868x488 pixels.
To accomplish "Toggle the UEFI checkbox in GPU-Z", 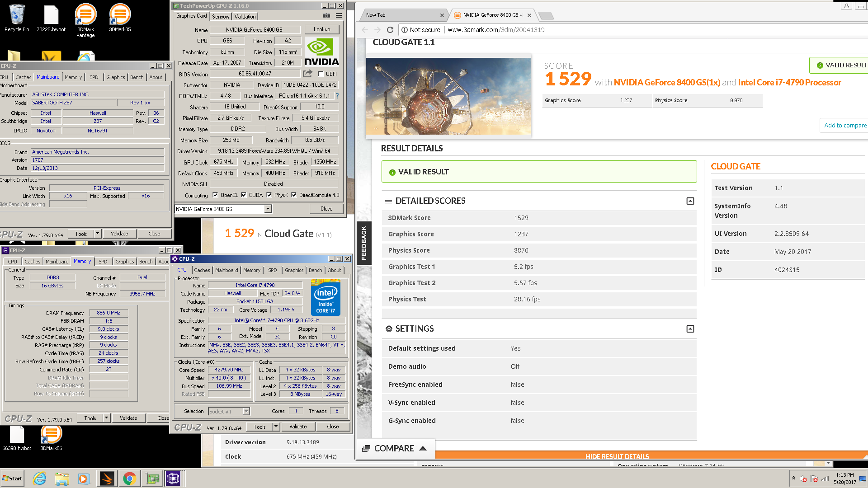I will pyautogui.click(x=321, y=74).
